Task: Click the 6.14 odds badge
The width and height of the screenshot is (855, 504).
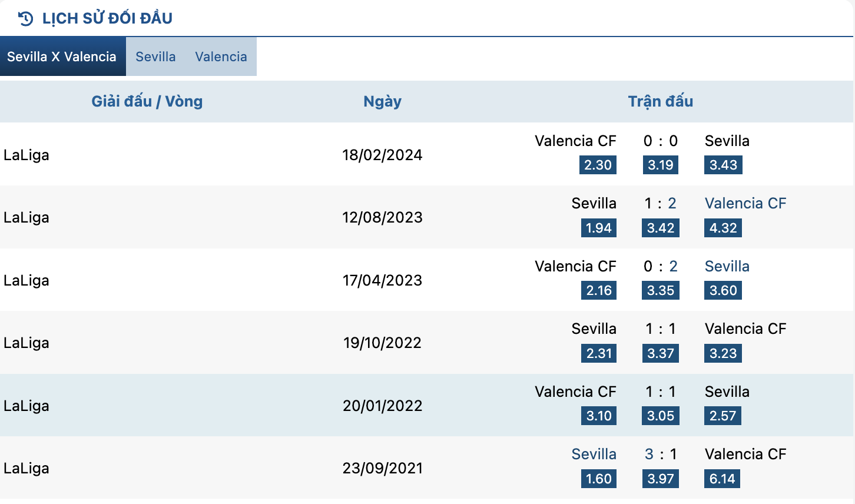Action: [722, 479]
